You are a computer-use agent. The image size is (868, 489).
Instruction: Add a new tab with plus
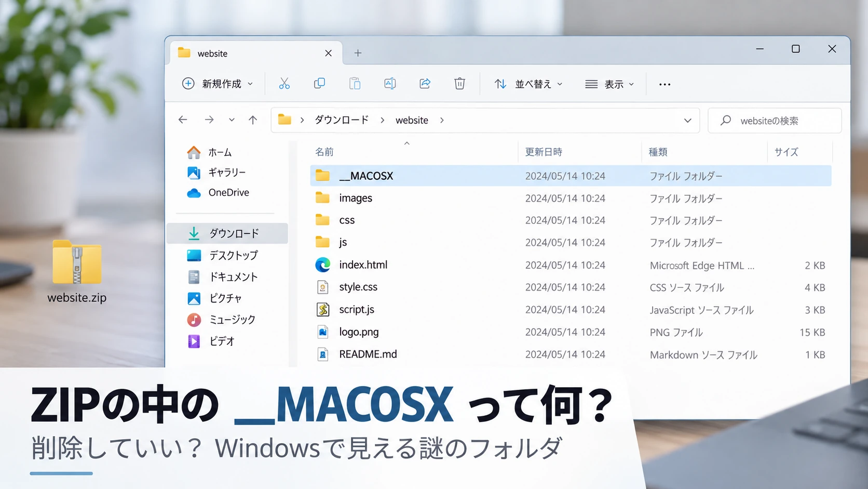click(358, 53)
